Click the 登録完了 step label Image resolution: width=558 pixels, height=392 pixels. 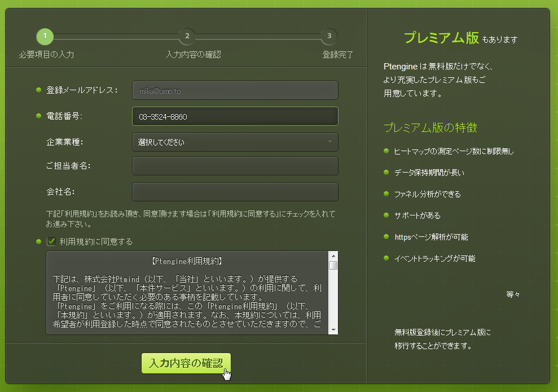pyautogui.click(x=338, y=54)
